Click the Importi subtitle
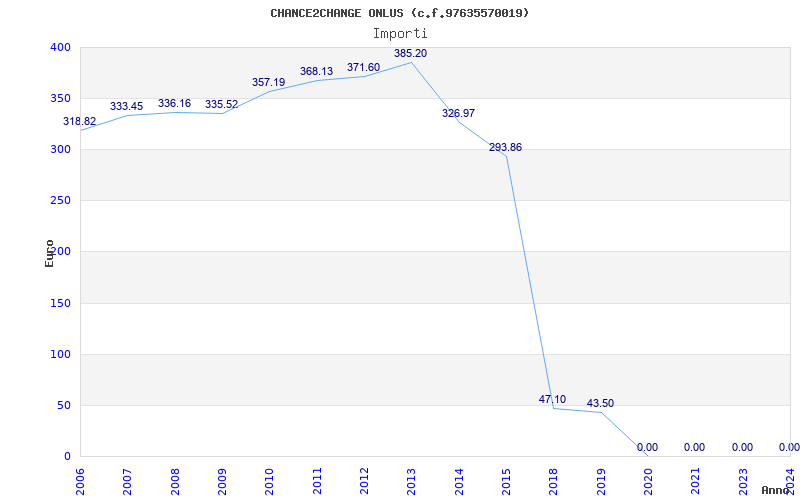This screenshot has height=500, width=800. 399,34
